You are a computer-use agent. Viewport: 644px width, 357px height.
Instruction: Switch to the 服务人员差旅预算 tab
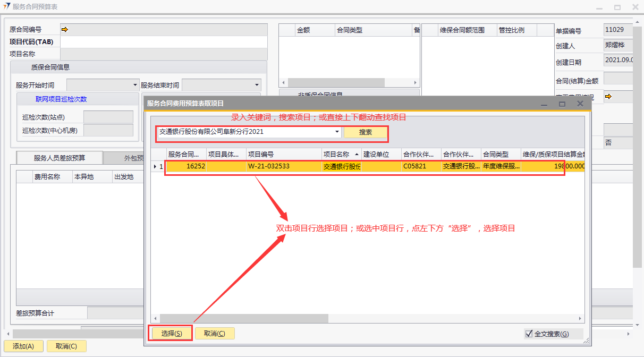click(x=60, y=158)
